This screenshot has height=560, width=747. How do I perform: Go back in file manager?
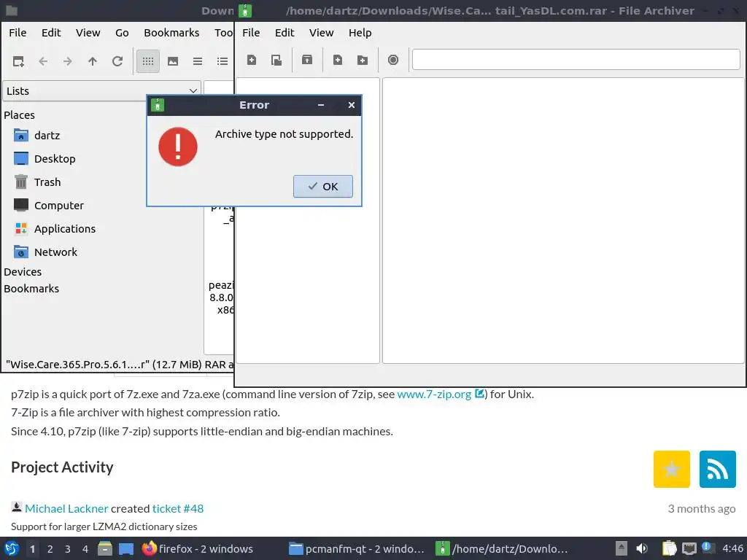43,61
